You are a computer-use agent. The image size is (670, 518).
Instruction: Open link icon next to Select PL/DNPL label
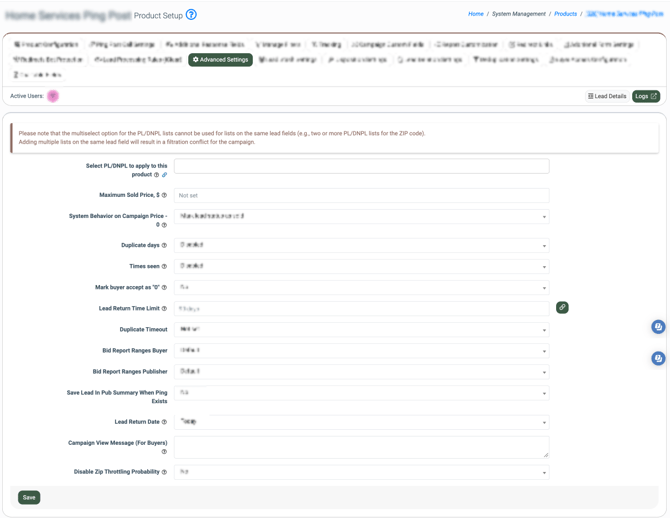coord(165,175)
